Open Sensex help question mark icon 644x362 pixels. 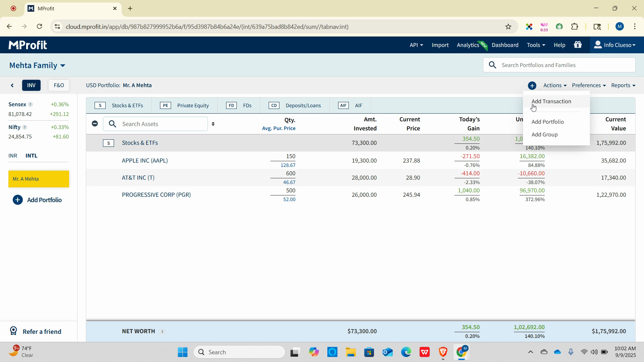30,105
